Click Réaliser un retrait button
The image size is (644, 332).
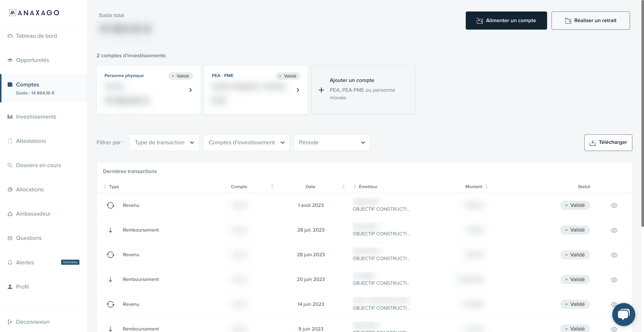tap(591, 20)
